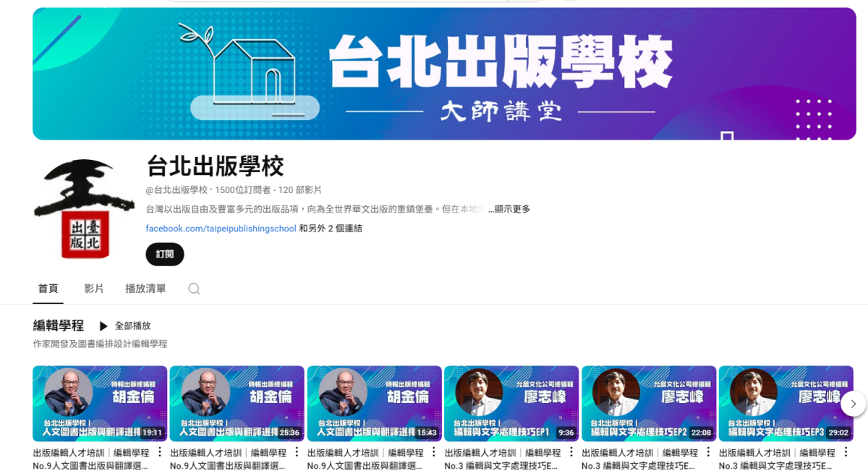The width and height of the screenshot is (868, 476).
Task: Click the 作家開發及圖書編排設計編輯學程 playlist description
Action: pyautogui.click(x=100, y=344)
